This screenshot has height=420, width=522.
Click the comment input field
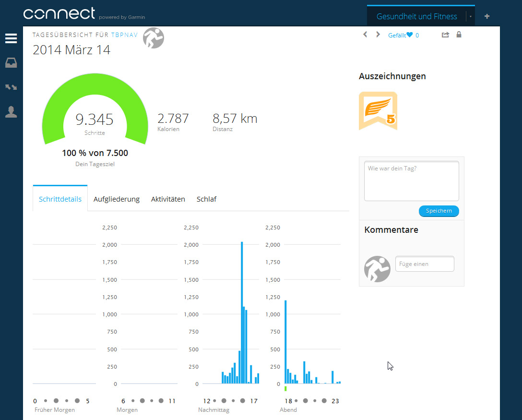pos(424,264)
